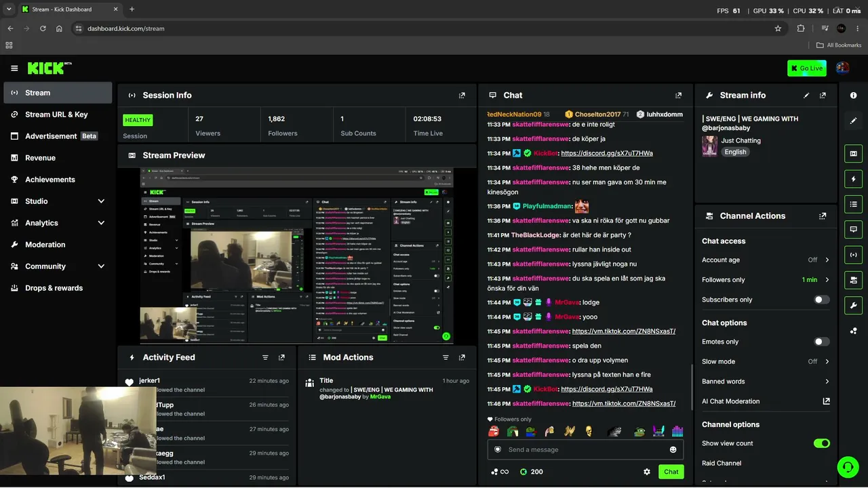This screenshot has height=488, width=868.
Task: Click the browser address bar
Action: tap(427, 28)
